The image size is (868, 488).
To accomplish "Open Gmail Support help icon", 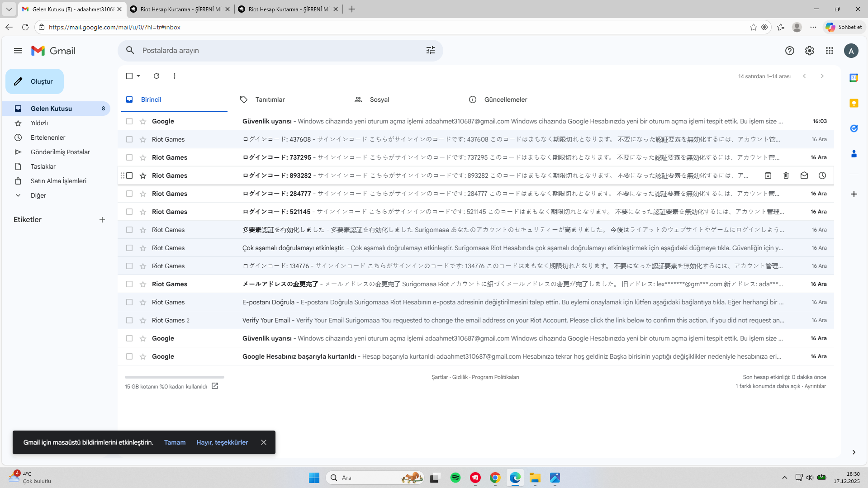I will (790, 51).
